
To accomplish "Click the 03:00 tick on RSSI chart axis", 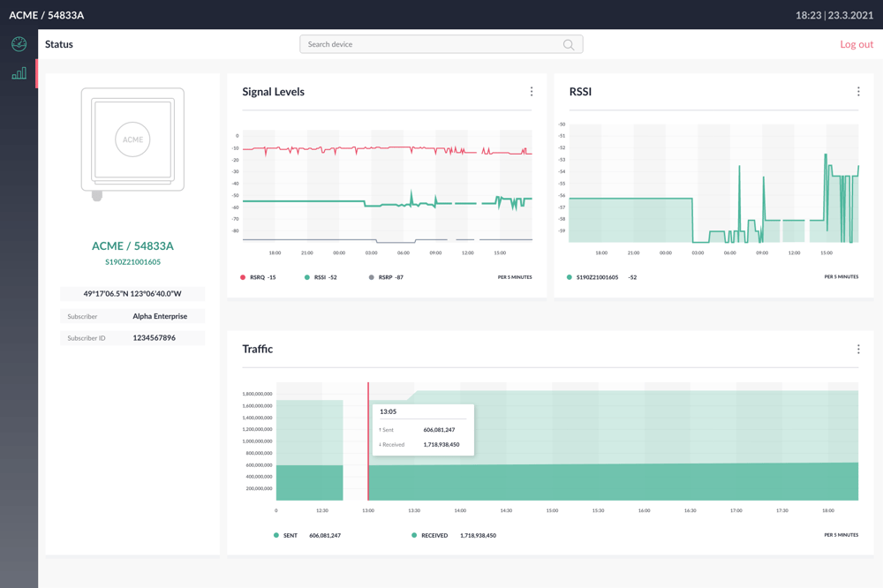I will (698, 253).
